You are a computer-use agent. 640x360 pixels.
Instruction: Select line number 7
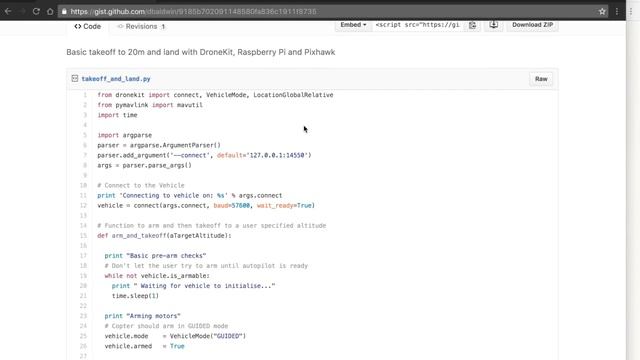point(85,155)
